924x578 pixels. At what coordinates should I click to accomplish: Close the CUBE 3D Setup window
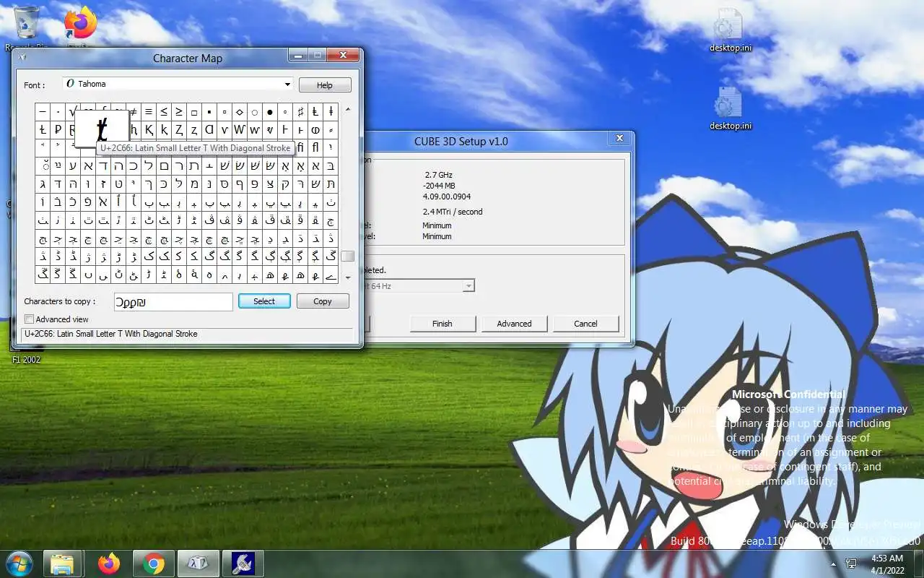(619, 139)
